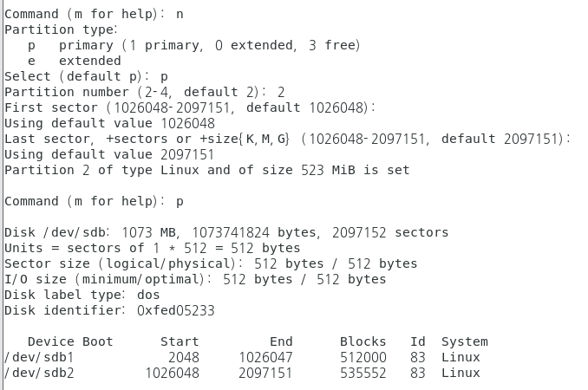Click the 'Disk /dev/sdb: 1073 MB' line

(x=226, y=232)
